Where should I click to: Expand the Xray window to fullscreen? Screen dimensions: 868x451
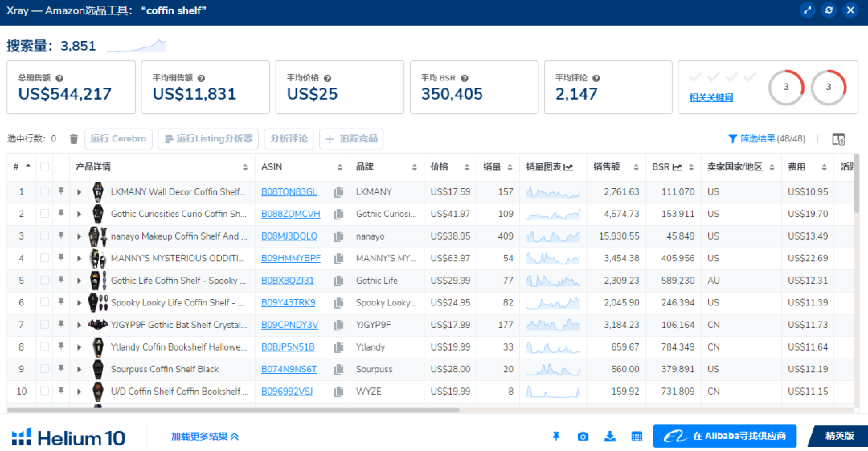click(807, 10)
